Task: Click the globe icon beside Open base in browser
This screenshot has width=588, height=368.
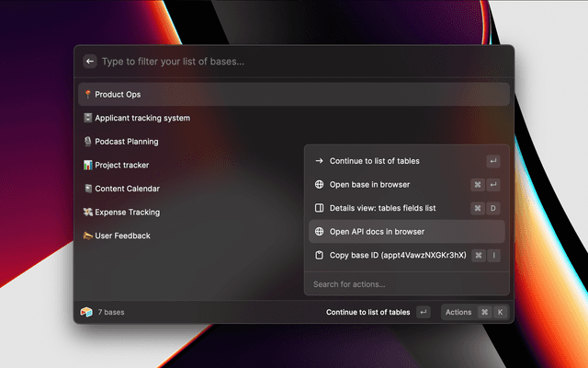Action: click(319, 184)
